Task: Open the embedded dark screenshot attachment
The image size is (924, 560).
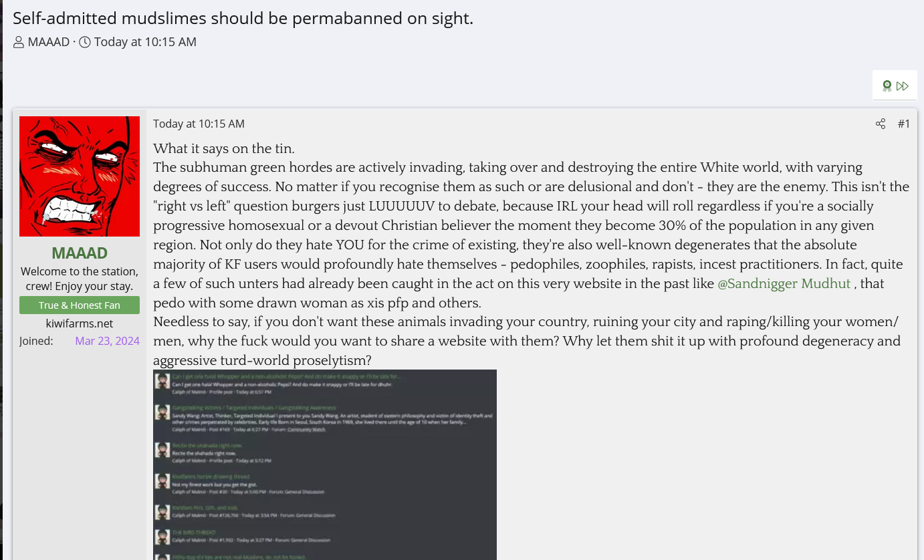Action: [x=325, y=464]
